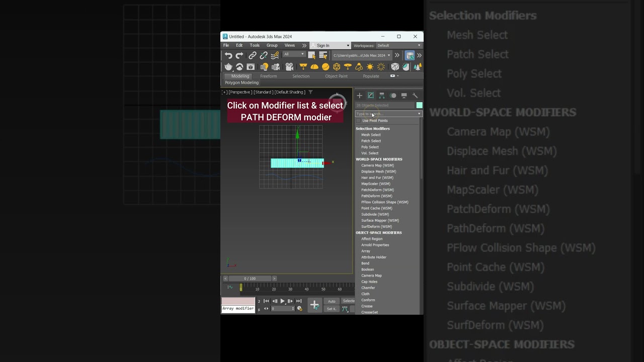Click the [Perspective] viewport label
The height and width of the screenshot is (362, 644).
tap(239, 92)
